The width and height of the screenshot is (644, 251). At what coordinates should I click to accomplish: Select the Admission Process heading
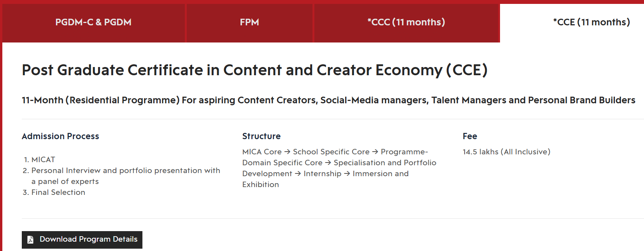tap(60, 136)
